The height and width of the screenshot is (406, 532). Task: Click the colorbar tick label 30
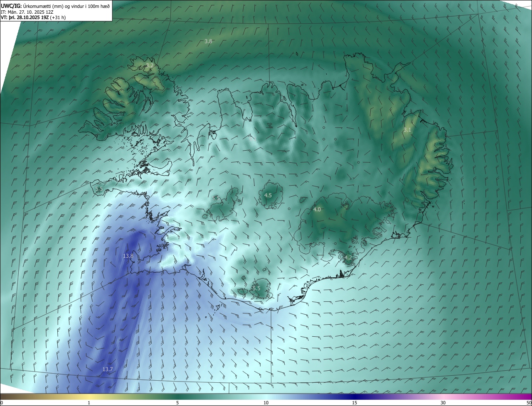tap(443, 403)
